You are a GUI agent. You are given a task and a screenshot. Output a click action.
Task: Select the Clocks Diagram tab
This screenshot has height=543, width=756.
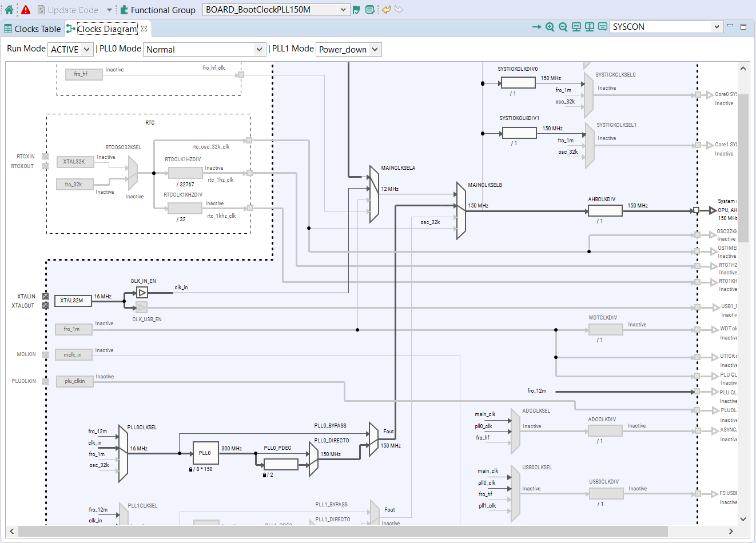tap(107, 29)
